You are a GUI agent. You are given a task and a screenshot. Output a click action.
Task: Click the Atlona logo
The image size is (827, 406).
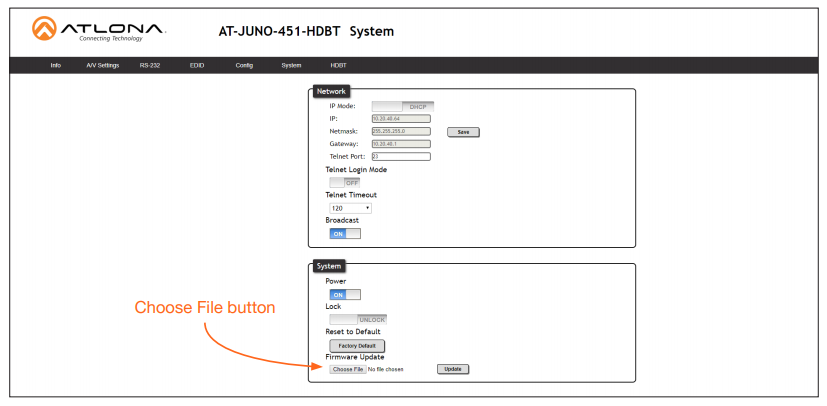click(x=99, y=30)
